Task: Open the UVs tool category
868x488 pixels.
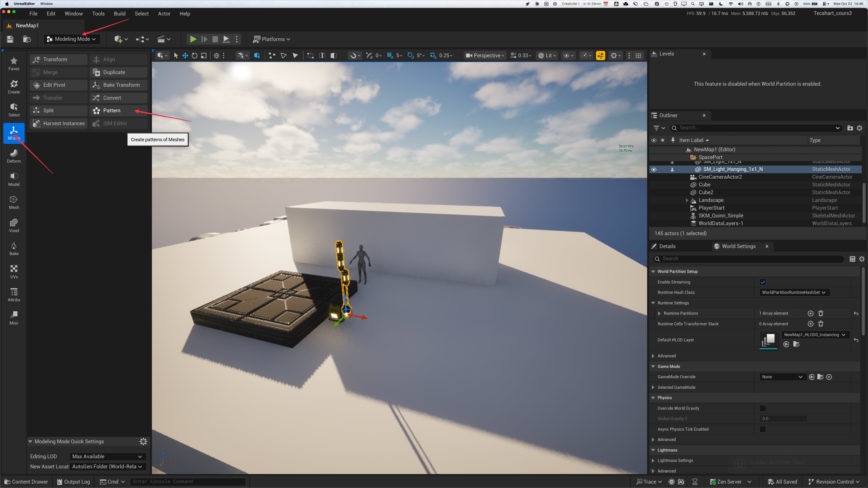Action: [x=14, y=272]
